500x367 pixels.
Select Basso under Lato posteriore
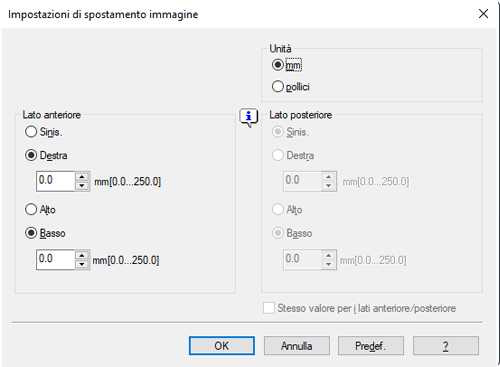278,233
